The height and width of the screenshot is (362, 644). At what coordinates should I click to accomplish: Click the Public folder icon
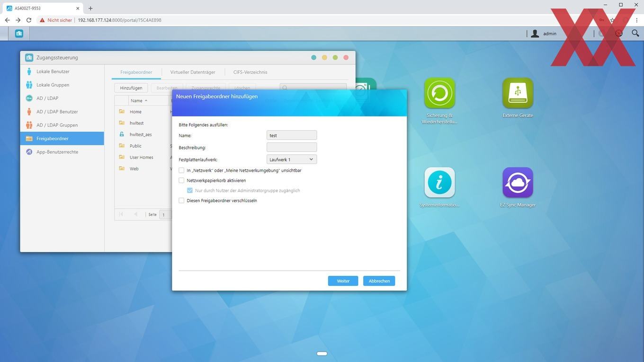pos(122,146)
